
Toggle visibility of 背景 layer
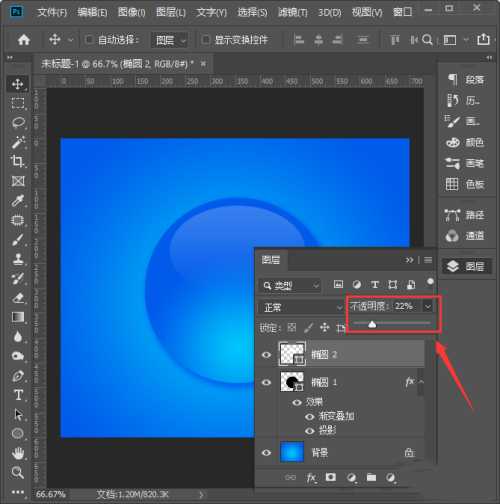[x=266, y=453]
